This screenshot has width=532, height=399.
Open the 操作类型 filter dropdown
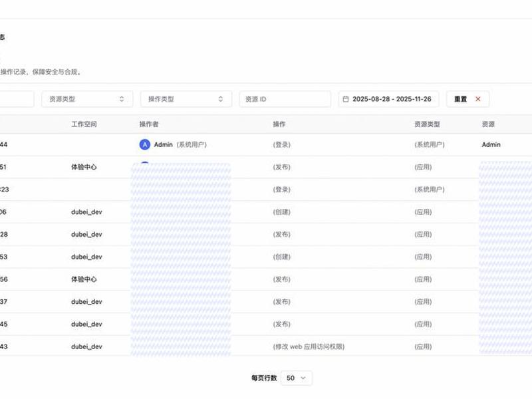coord(186,99)
